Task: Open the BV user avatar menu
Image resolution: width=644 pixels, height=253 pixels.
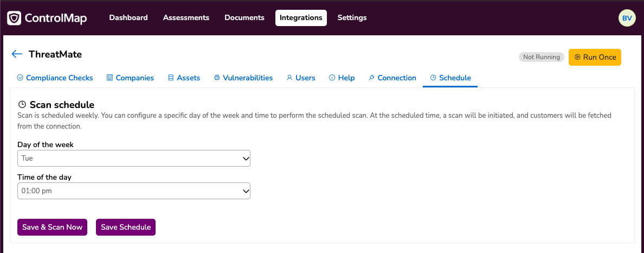Action: click(627, 18)
